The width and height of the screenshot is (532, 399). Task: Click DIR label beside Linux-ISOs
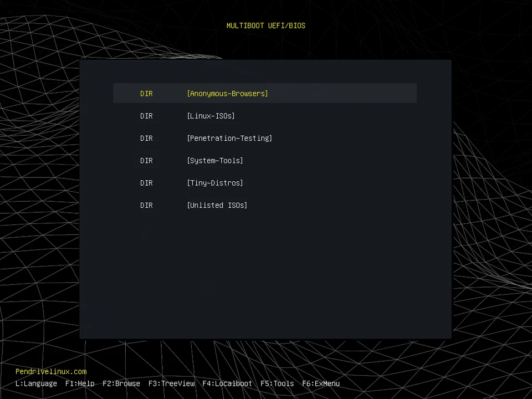tap(146, 116)
